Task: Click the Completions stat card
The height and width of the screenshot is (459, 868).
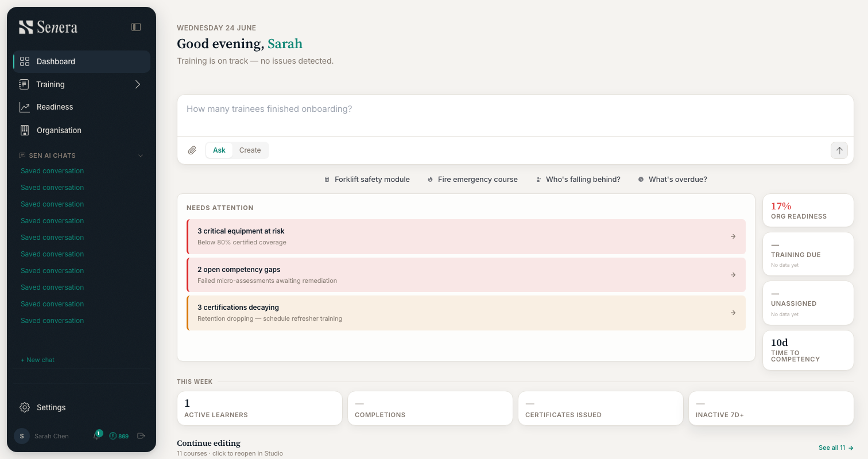Action: [430, 409]
